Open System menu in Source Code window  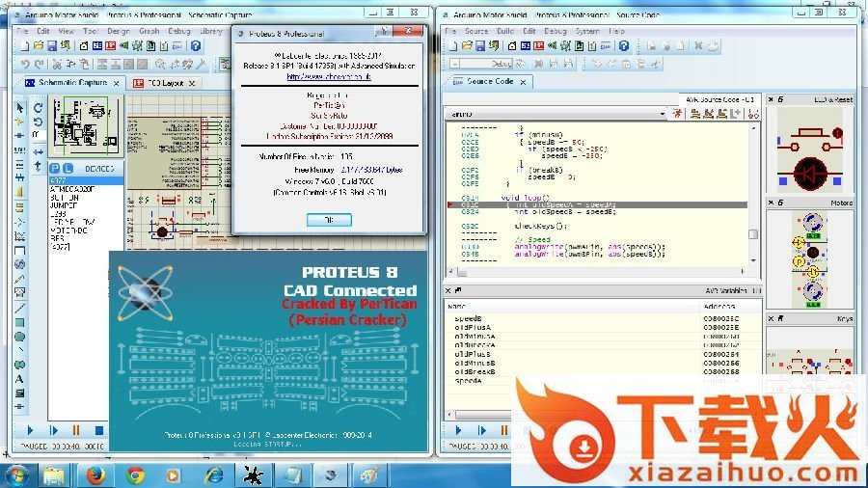[587, 31]
